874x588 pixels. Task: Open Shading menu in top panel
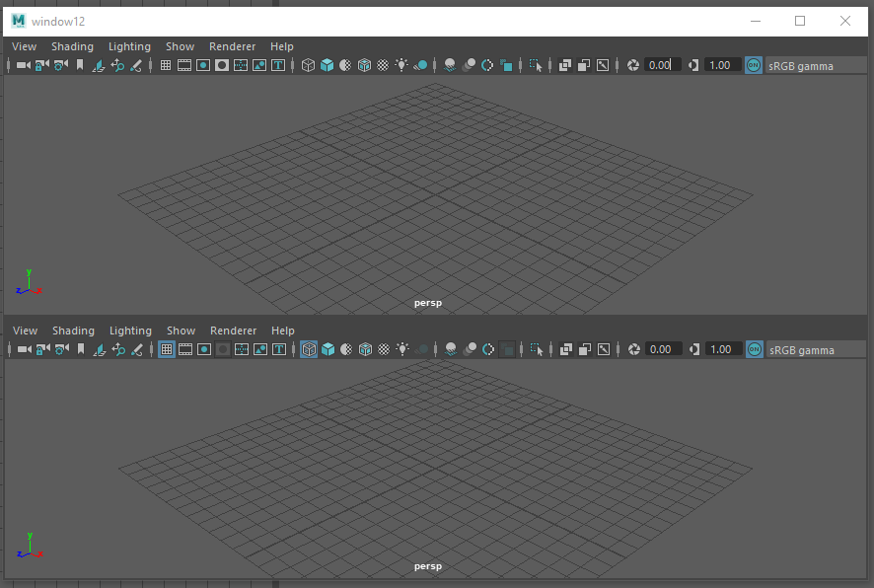[x=72, y=46]
